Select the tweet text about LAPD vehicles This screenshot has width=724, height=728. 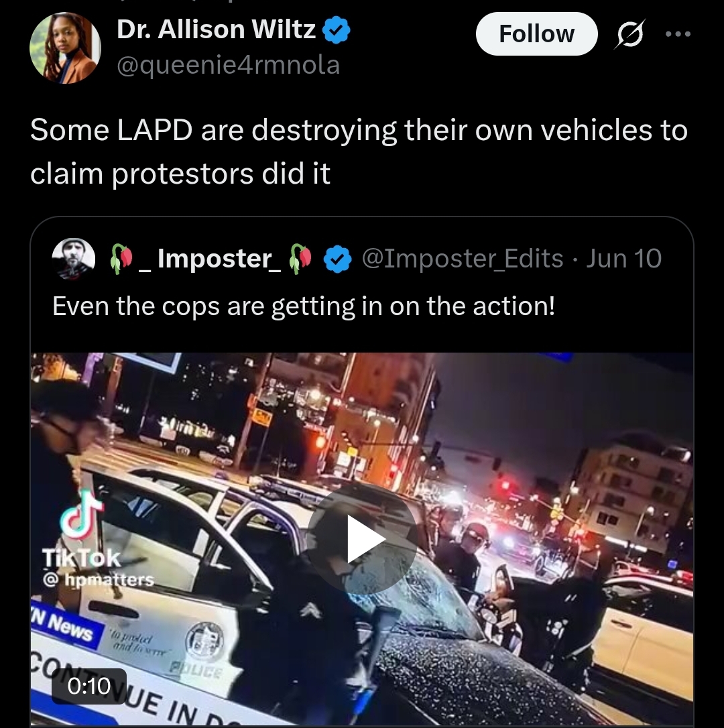click(x=359, y=151)
